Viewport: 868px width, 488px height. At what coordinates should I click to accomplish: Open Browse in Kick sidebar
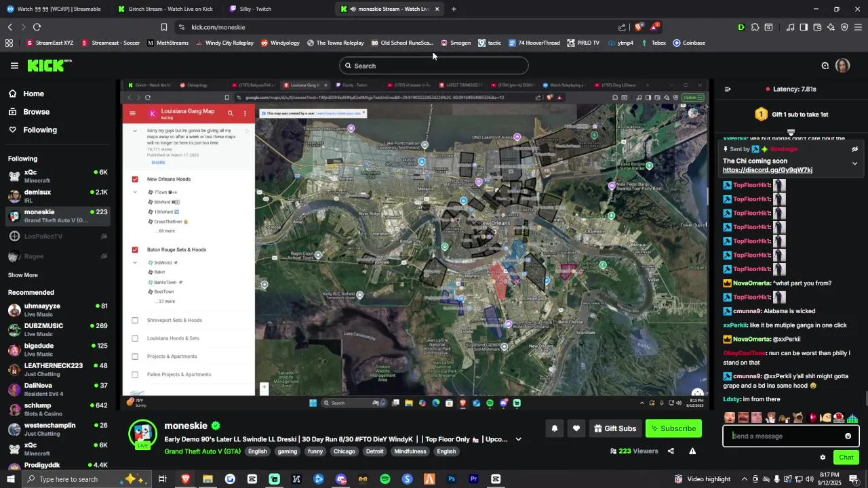tap(29, 112)
